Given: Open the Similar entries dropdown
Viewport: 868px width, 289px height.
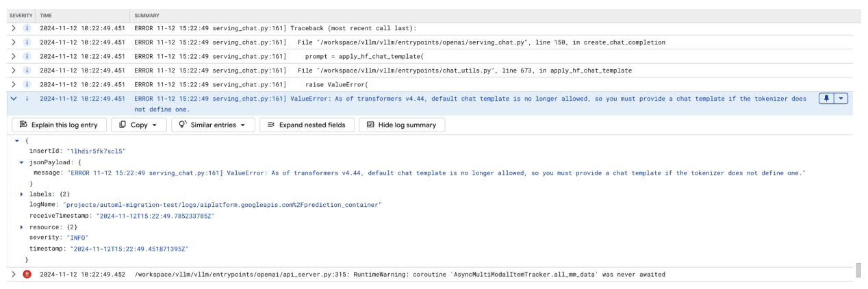Looking at the screenshot, I should point(213,125).
